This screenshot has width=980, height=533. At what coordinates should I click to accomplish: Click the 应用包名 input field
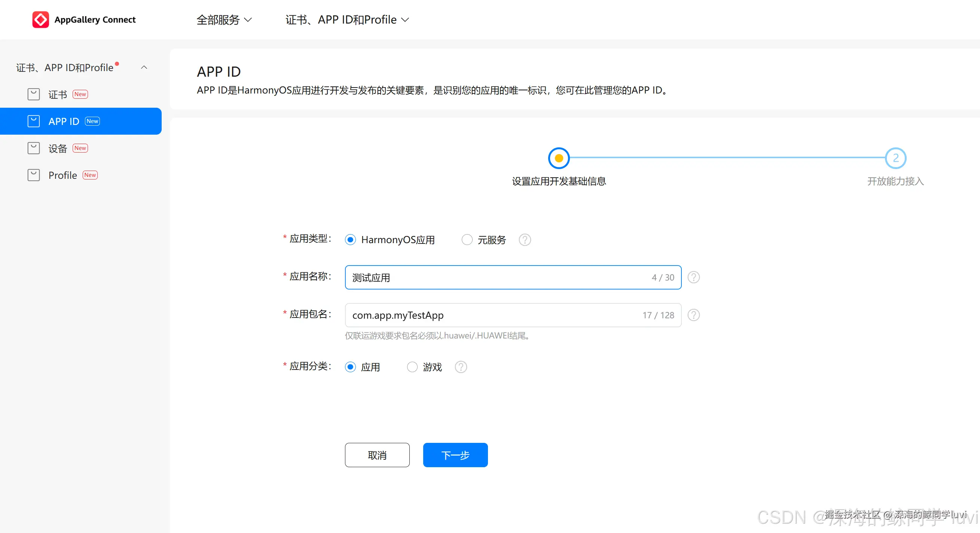(495, 315)
